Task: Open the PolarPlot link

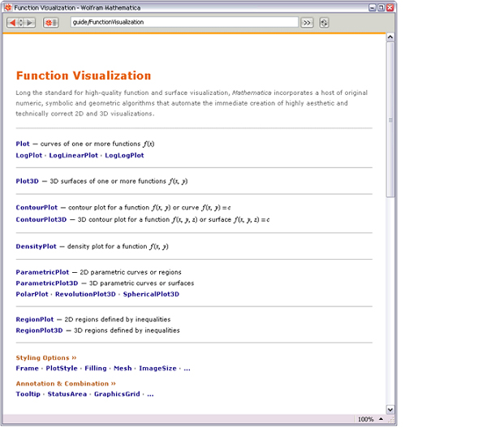Action: pos(32,294)
